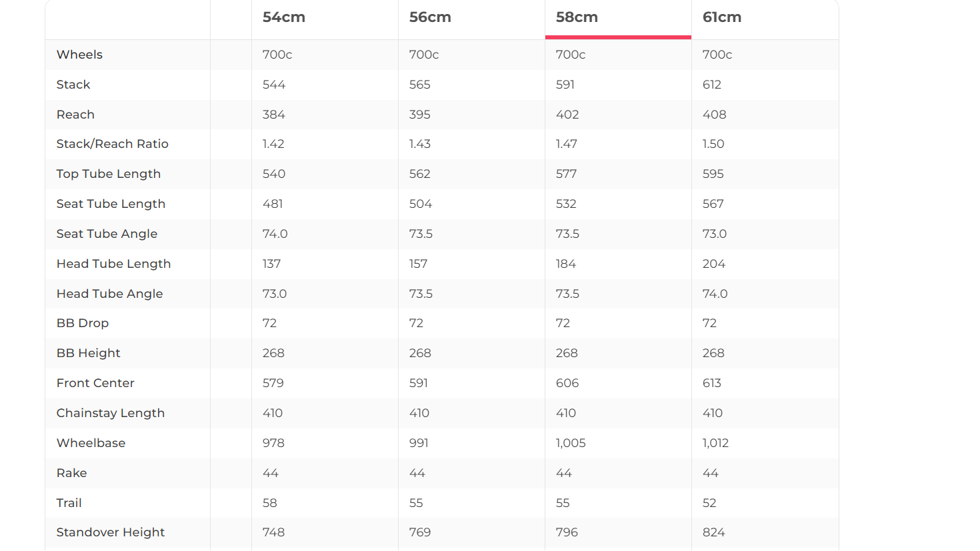Click the 1.50 stack/reach ratio value
980x551 pixels.
(x=713, y=144)
